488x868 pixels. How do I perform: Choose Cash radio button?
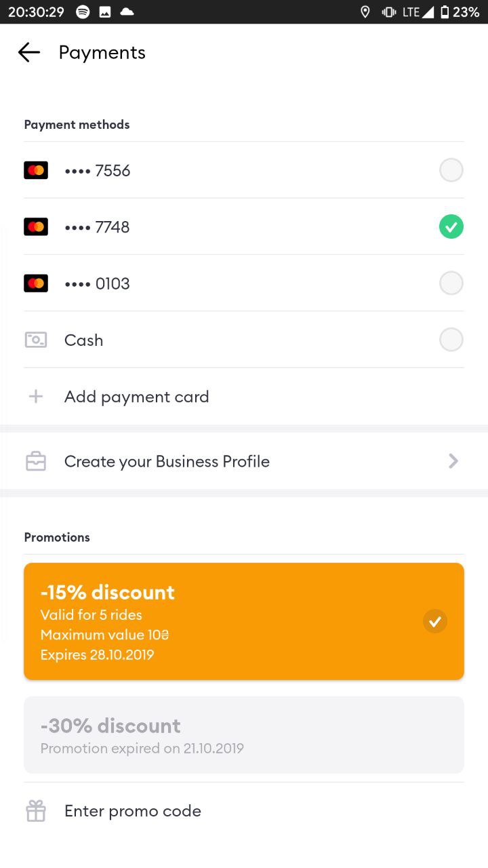451,340
